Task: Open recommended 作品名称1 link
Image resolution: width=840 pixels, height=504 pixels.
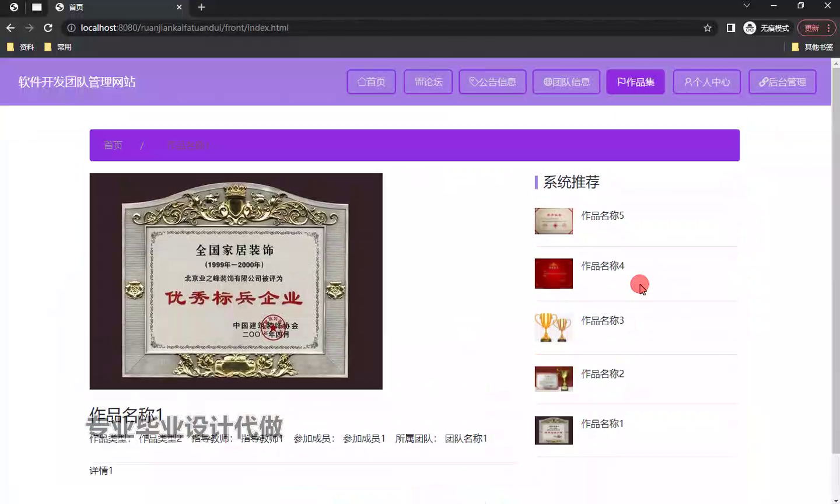Action: click(x=603, y=423)
